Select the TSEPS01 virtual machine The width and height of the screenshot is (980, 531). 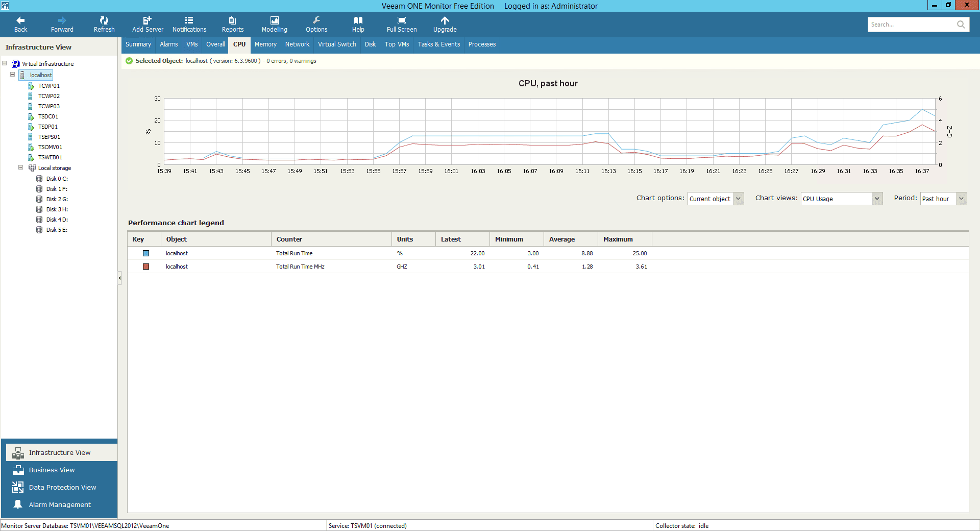49,137
